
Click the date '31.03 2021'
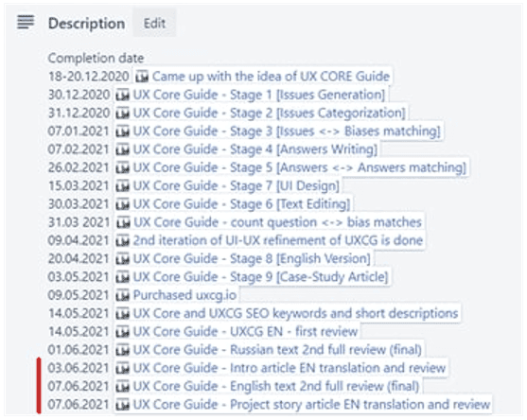pos(79,222)
